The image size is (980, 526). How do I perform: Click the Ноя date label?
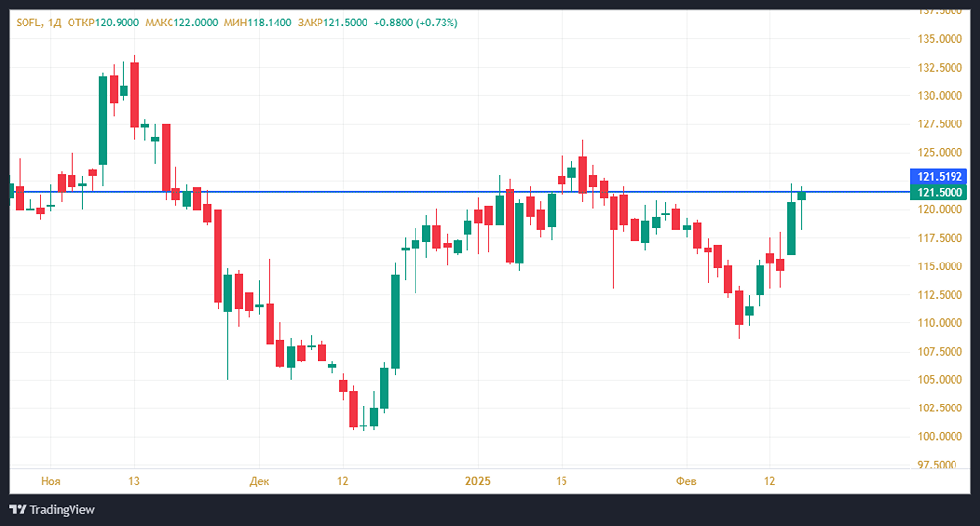pyautogui.click(x=51, y=481)
